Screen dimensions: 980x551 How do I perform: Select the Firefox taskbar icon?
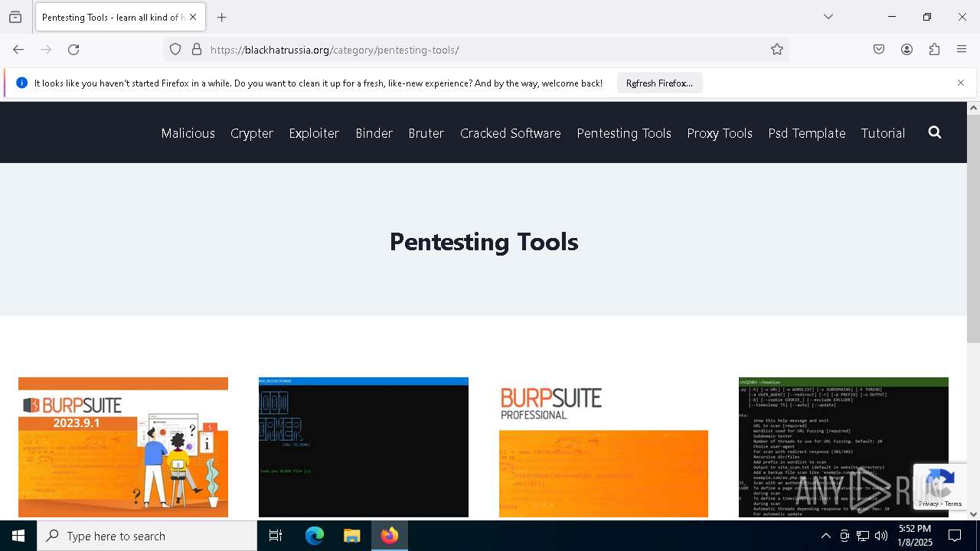point(390,536)
